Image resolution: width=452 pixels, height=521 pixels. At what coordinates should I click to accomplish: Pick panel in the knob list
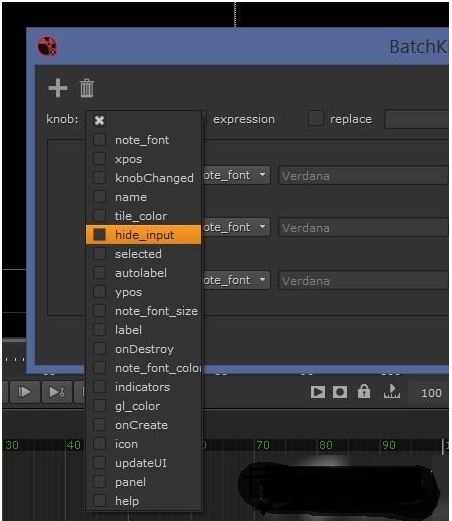143,482
